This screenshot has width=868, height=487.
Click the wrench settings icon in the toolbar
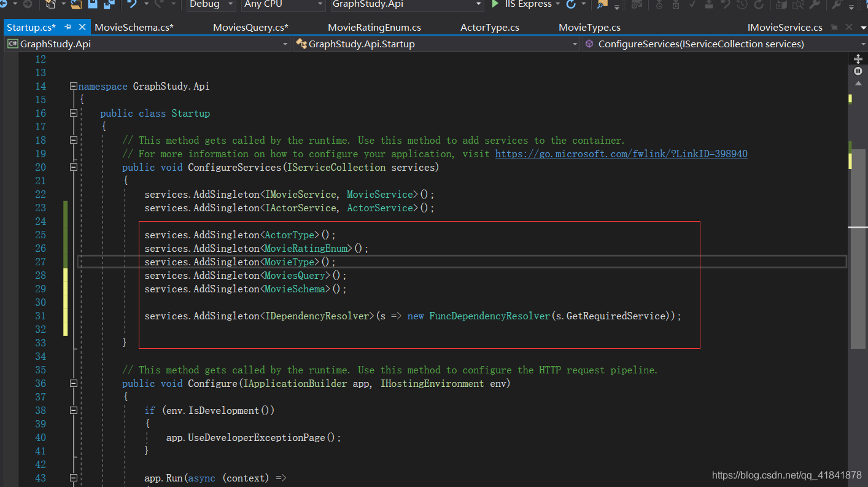[x=815, y=4]
